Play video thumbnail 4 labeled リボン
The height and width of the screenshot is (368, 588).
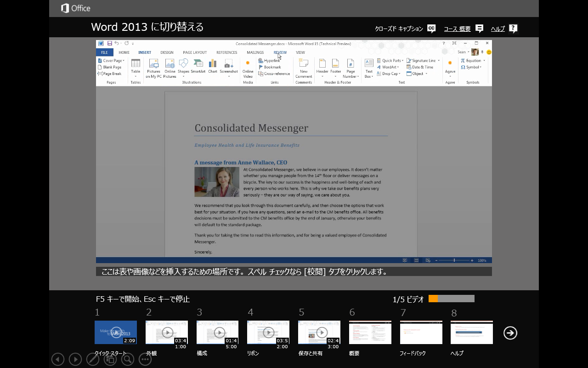268,332
